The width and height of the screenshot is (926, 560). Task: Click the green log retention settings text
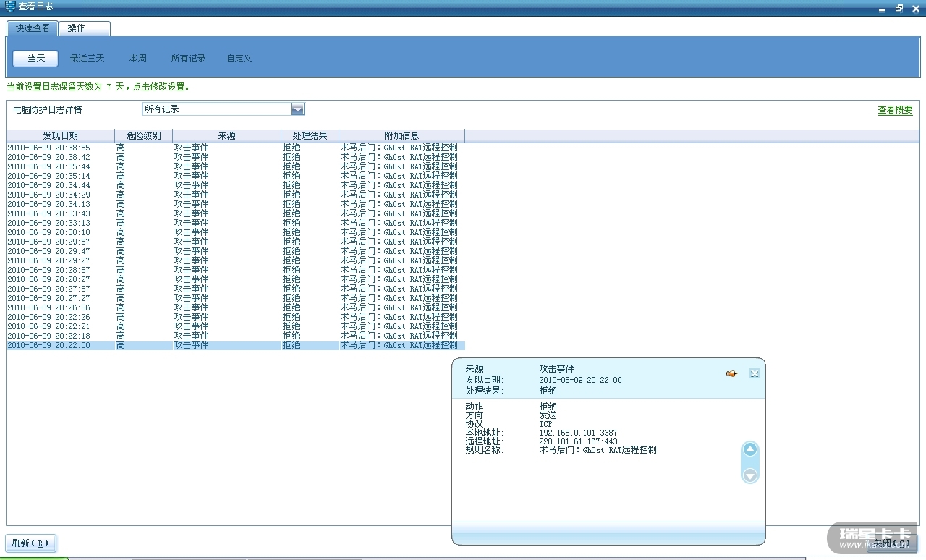tap(98, 87)
